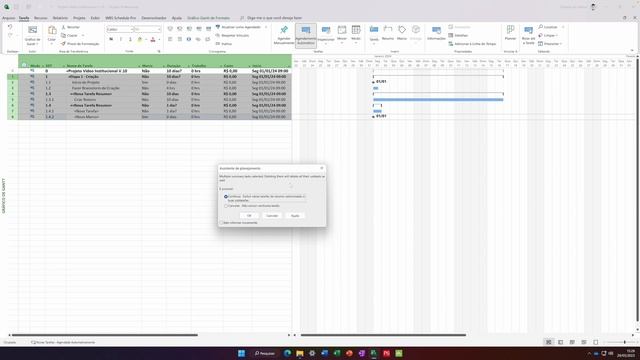Open the Projeto ribbon tab

(79, 18)
